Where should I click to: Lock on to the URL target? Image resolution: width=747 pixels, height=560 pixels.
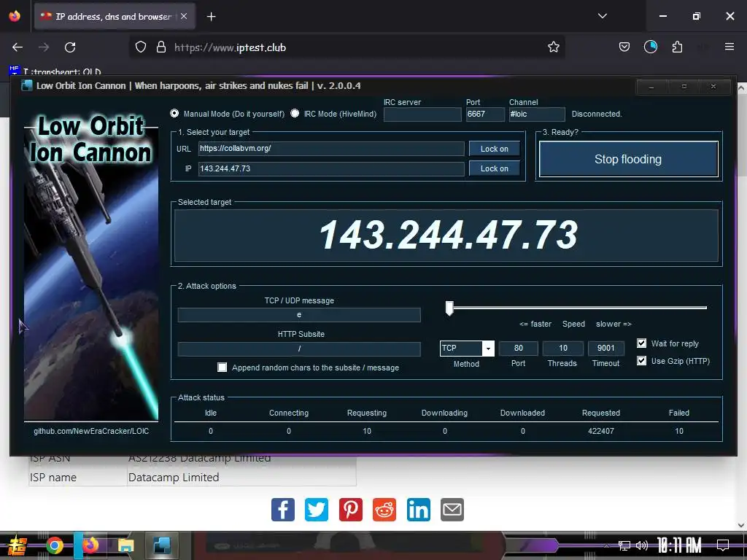click(494, 149)
